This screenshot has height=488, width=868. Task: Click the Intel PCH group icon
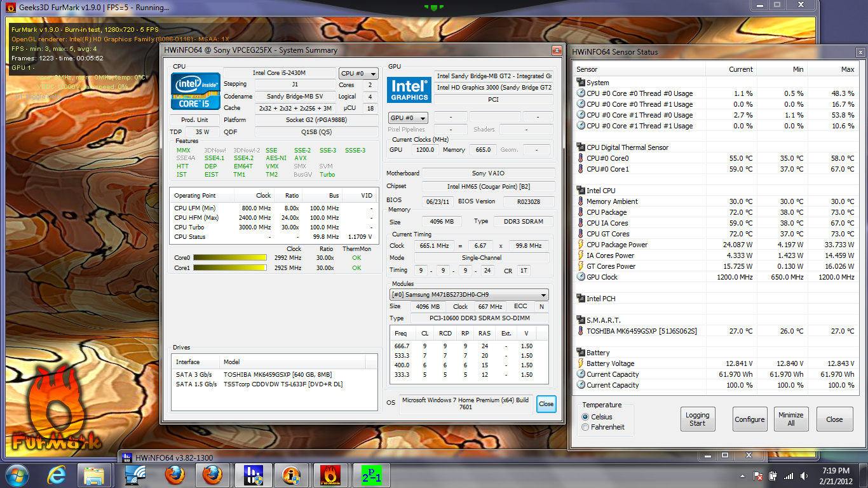point(581,299)
